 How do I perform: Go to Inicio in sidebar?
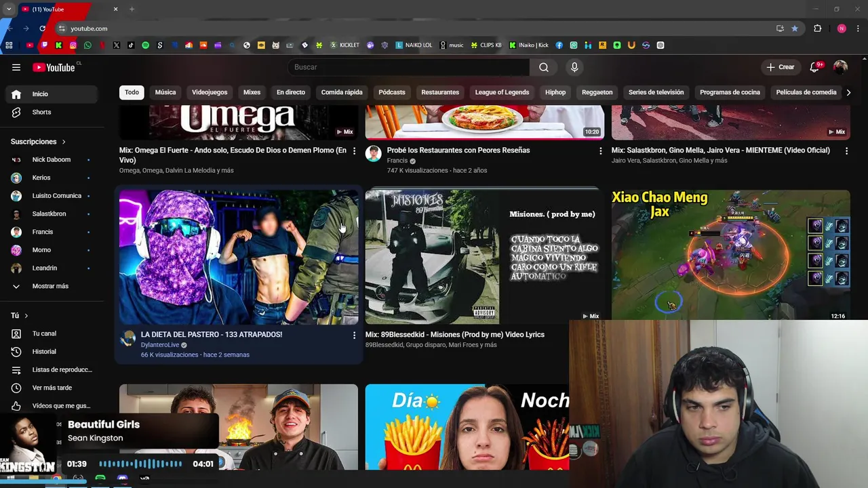[x=52, y=94]
